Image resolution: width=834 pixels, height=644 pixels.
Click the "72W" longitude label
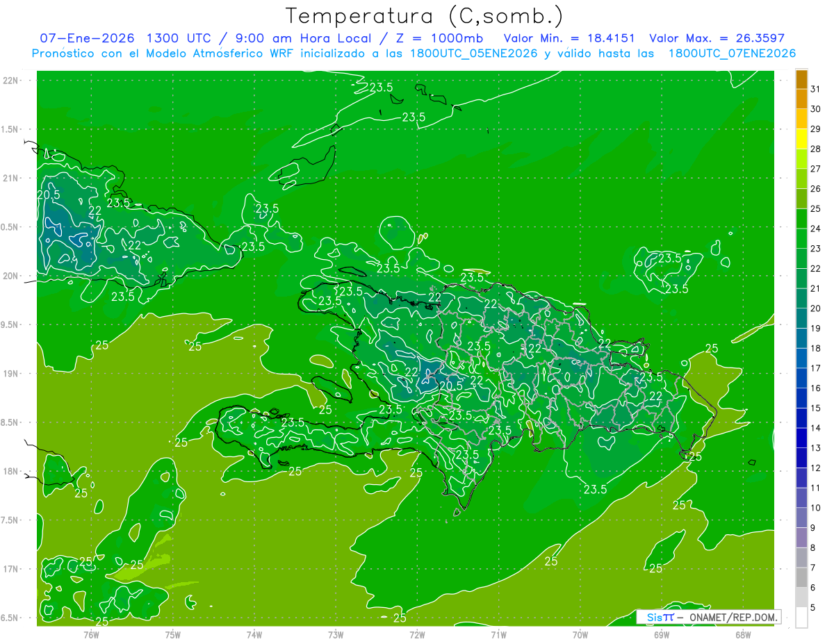417,634
